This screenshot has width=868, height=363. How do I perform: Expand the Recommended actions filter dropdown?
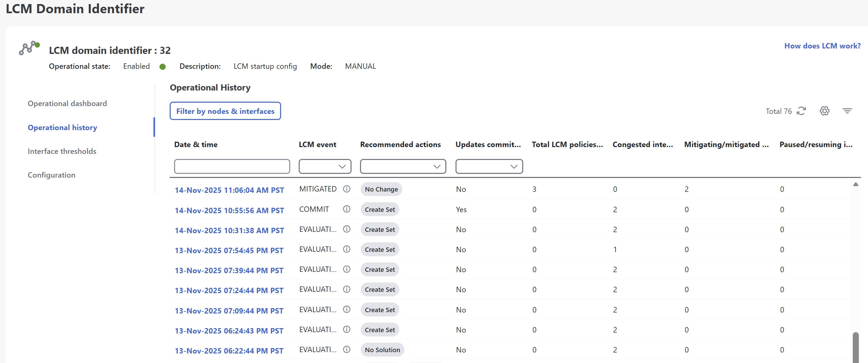pos(403,166)
